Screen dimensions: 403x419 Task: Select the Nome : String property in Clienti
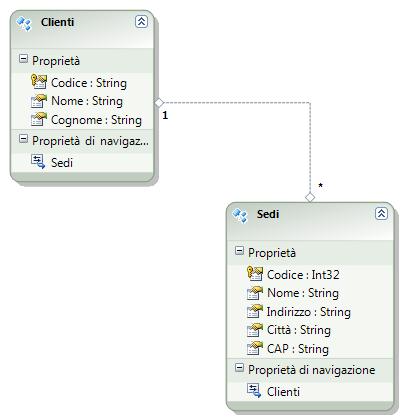(x=87, y=101)
